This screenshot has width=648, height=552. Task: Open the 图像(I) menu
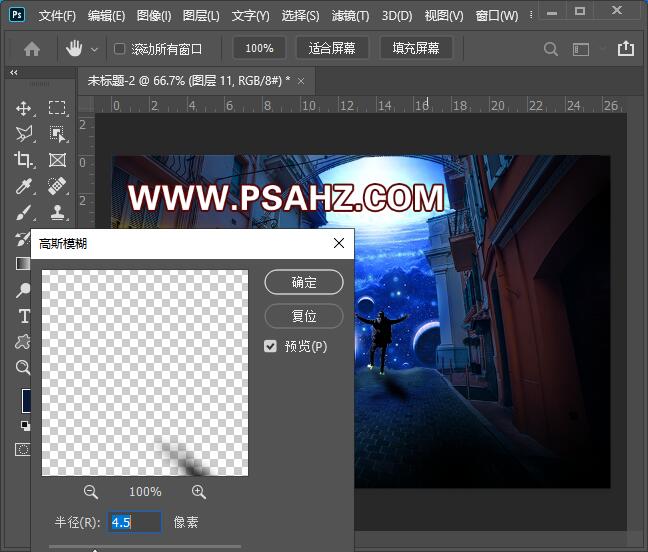click(x=154, y=16)
